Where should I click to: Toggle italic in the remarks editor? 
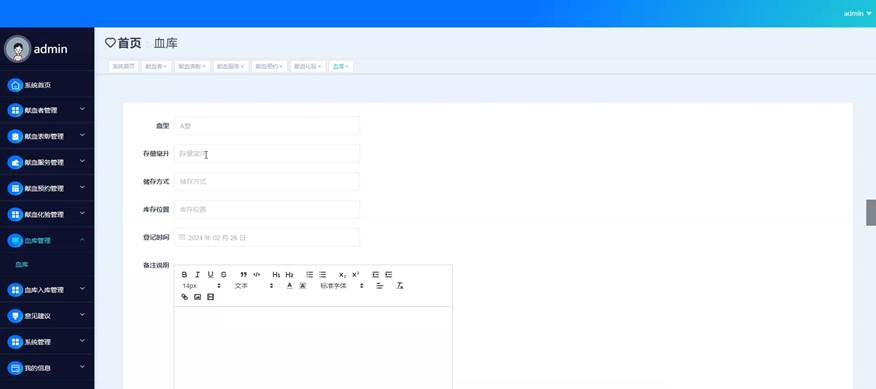(x=197, y=274)
